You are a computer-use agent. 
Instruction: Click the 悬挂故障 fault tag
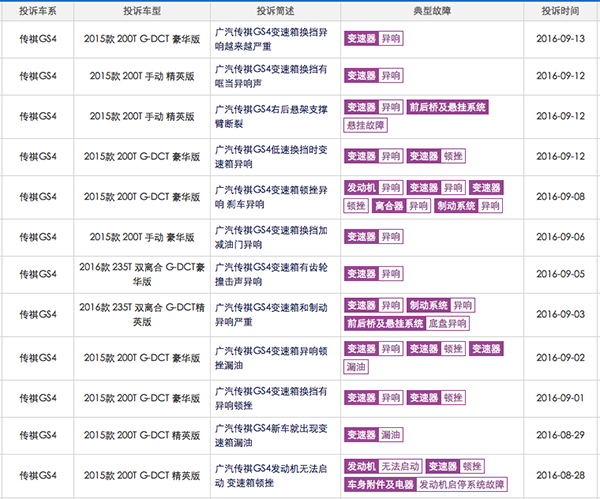pyautogui.click(x=368, y=126)
